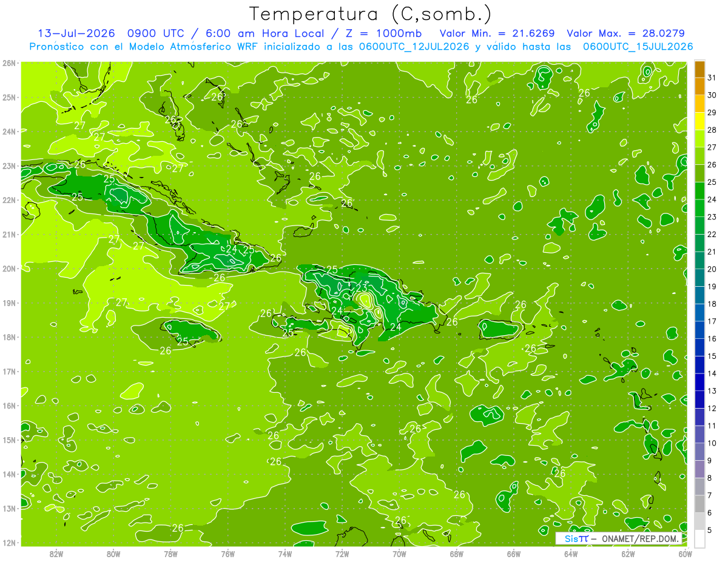Screen dimensions: 728x562
Task: Click the "16N" latitude axis label
Action: click(9, 406)
